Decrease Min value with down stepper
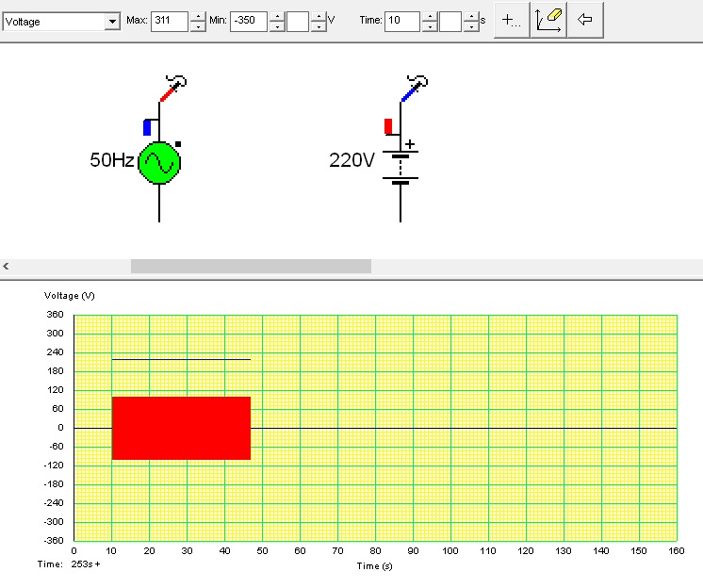The image size is (703, 588). click(x=277, y=26)
